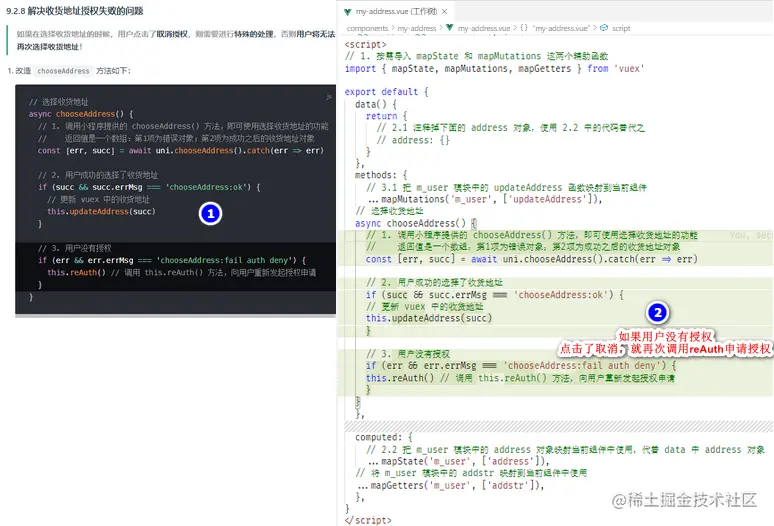Click the mapGetters('m_user', ['addstr']) line
The width and height of the screenshot is (774, 526).
451,486
